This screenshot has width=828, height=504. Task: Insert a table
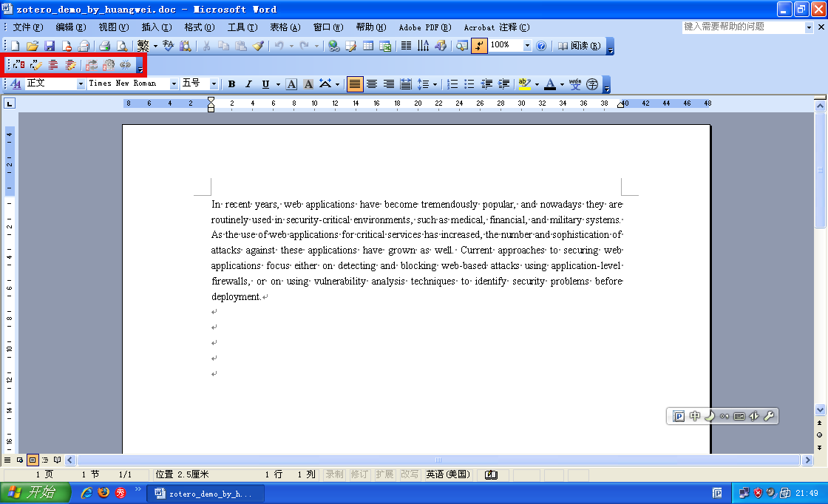tap(368, 46)
